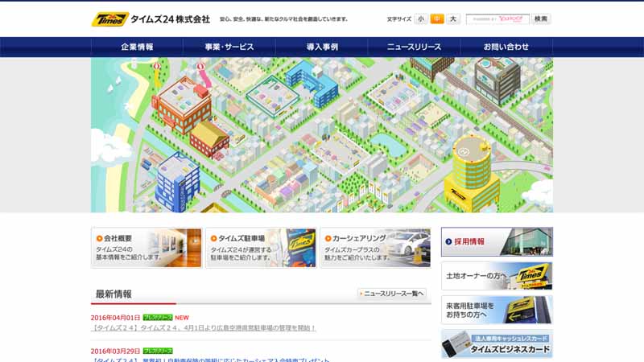Image resolution: width=644 pixels, height=362 pixels.
Task: Open the お問い合わせ menu
Action: point(506,47)
